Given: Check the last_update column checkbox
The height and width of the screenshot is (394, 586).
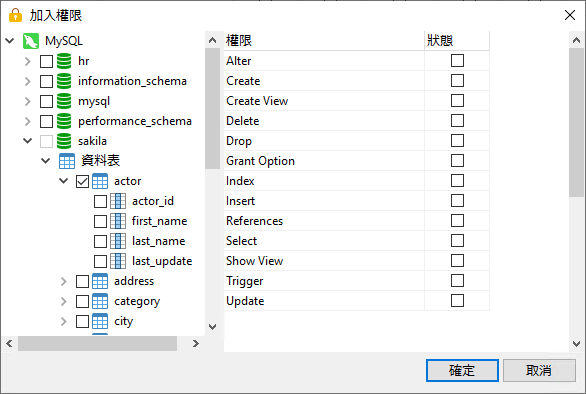Looking at the screenshot, I should tap(100, 262).
